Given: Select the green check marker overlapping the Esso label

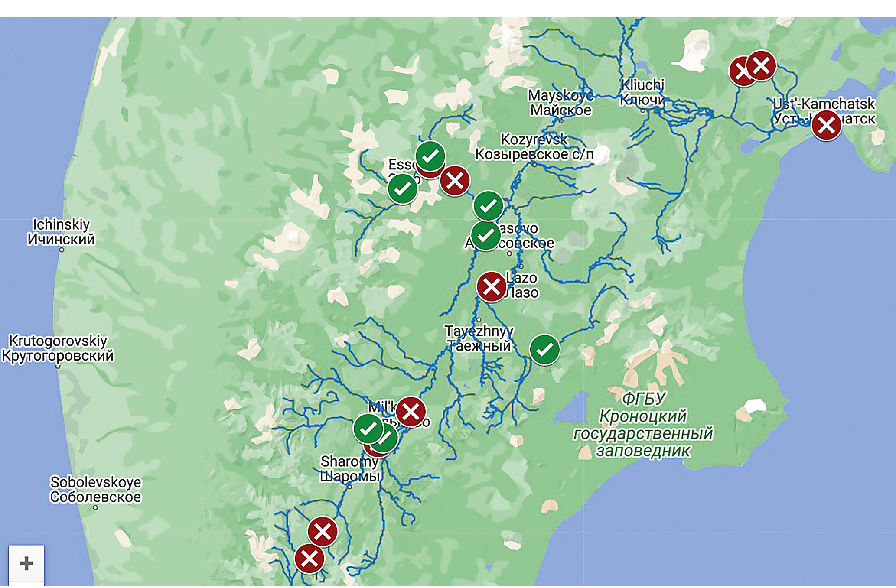Looking at the screenshot, I should (x=402, y=189).
